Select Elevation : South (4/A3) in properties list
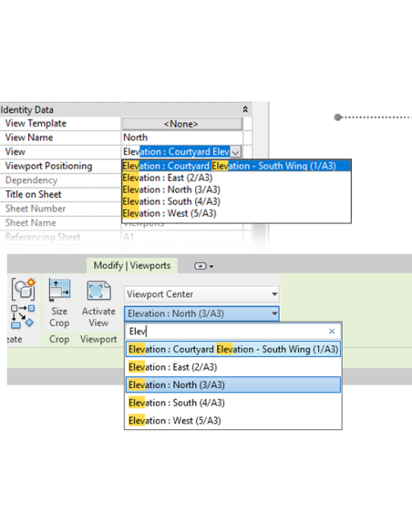This screenshot has height=532, width=412. [x=236, y=201]
